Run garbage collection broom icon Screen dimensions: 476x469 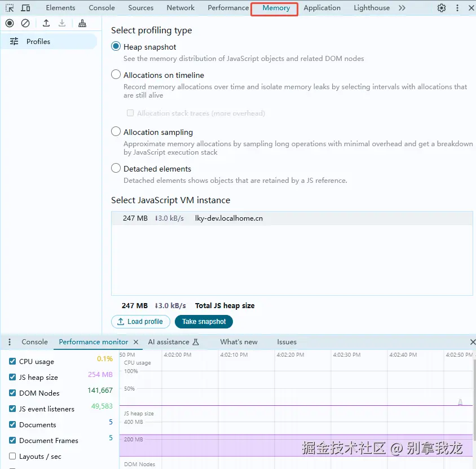[82, 23]
